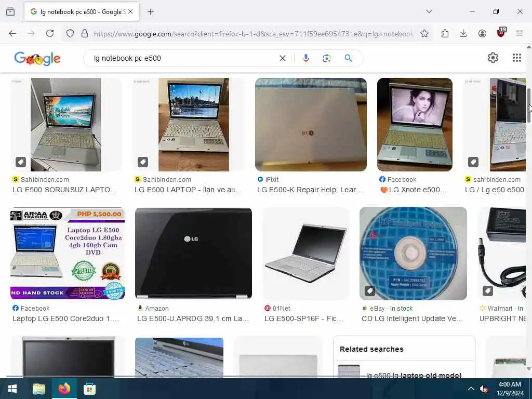
Task: Click LG E500-U.APRDG 39,1 cm title
Action: tap(193, 318)
